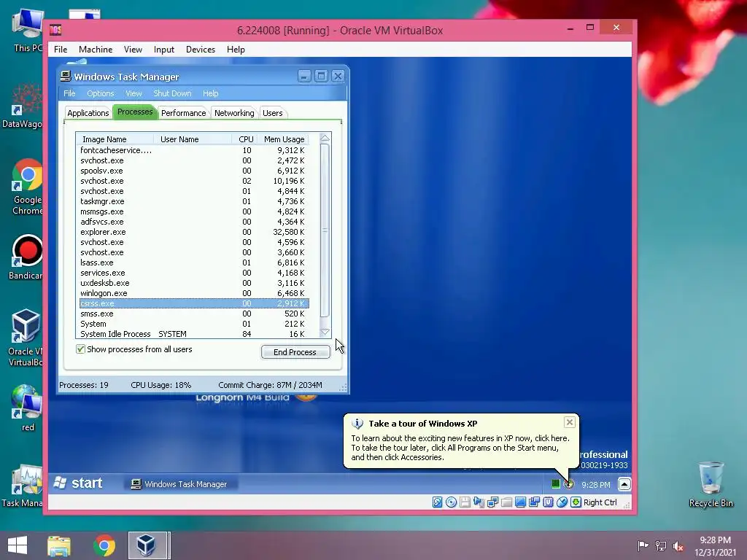Screen dimensions: 747x560
Task: Sort processes by CPU column header
Action: pyautogui.click(x=245, y=139)
